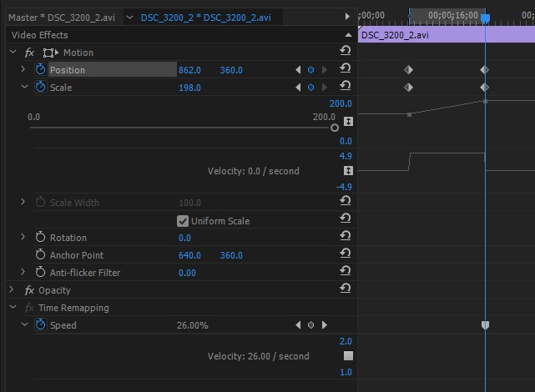Reset the Anti-flicker Filter parameter
535x392 pixels.
[x=346, y=271]
